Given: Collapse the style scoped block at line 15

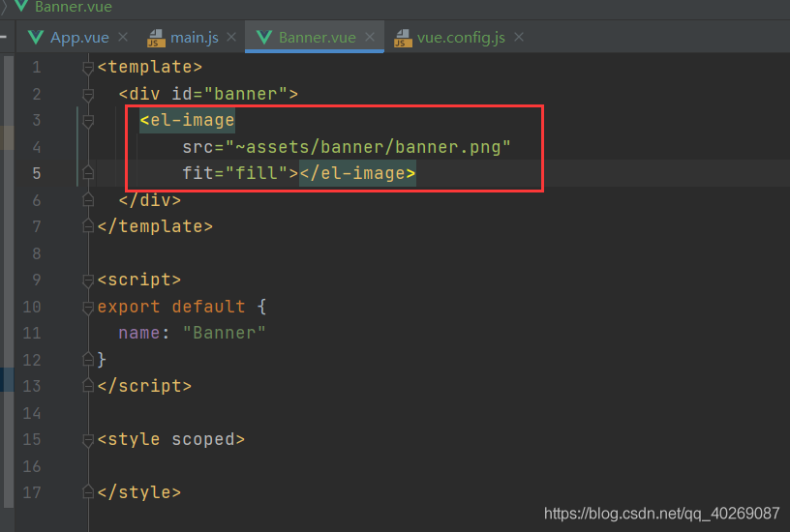Looking at the screenshot, I should [x=88, y=440].
